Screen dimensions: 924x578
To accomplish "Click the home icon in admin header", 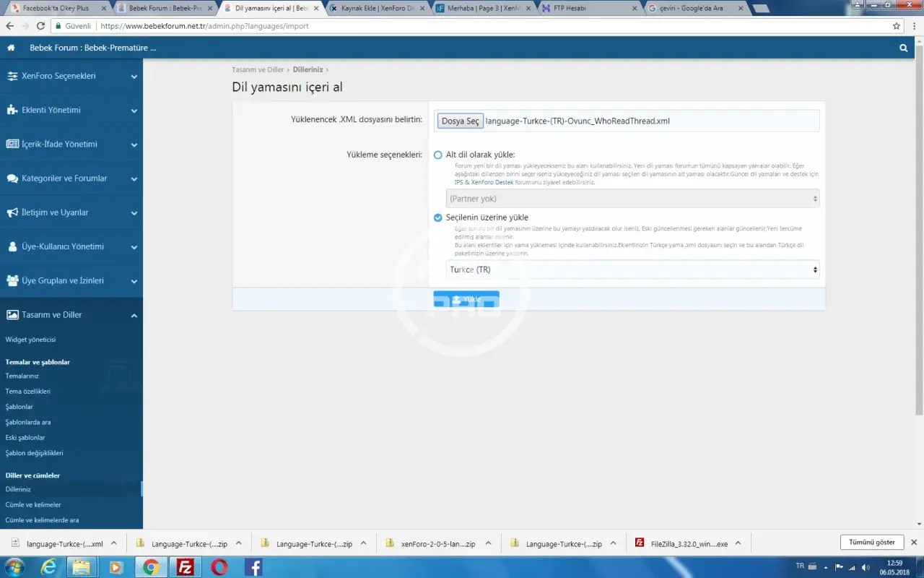I will (11, 48).
